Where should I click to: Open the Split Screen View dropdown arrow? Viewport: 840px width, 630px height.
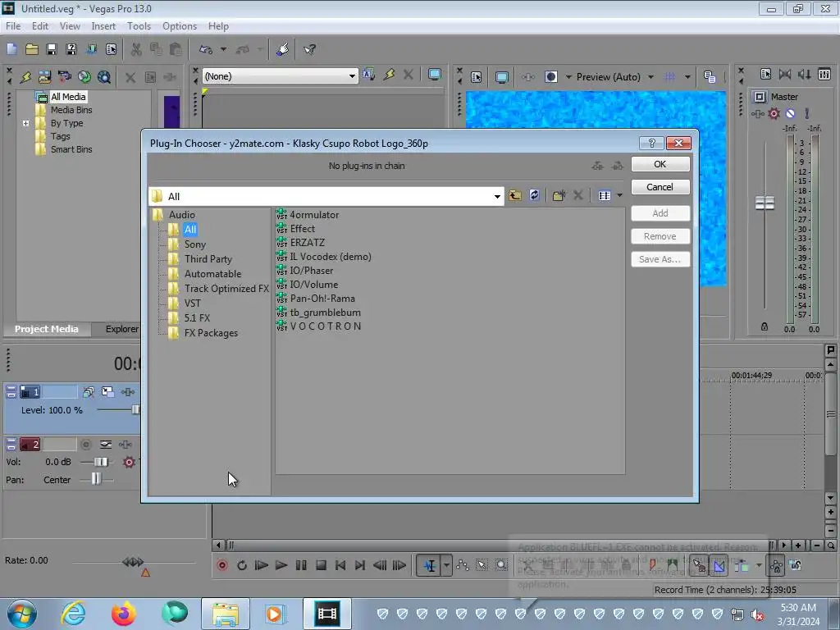click(568, 77)
